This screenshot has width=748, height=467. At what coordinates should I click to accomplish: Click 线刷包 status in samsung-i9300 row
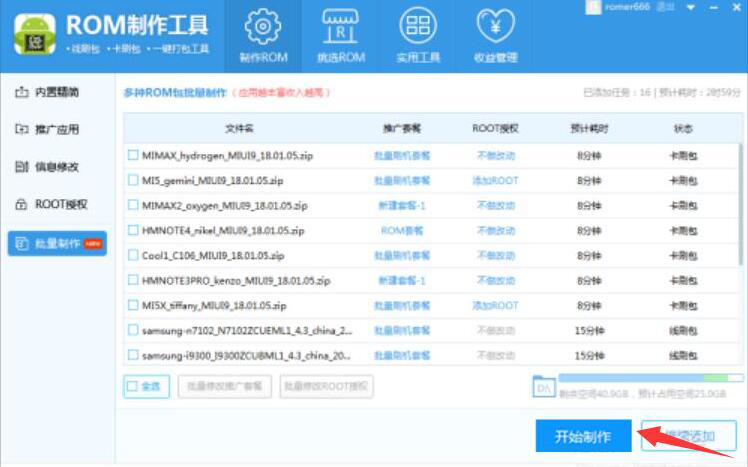pos(683,355)
